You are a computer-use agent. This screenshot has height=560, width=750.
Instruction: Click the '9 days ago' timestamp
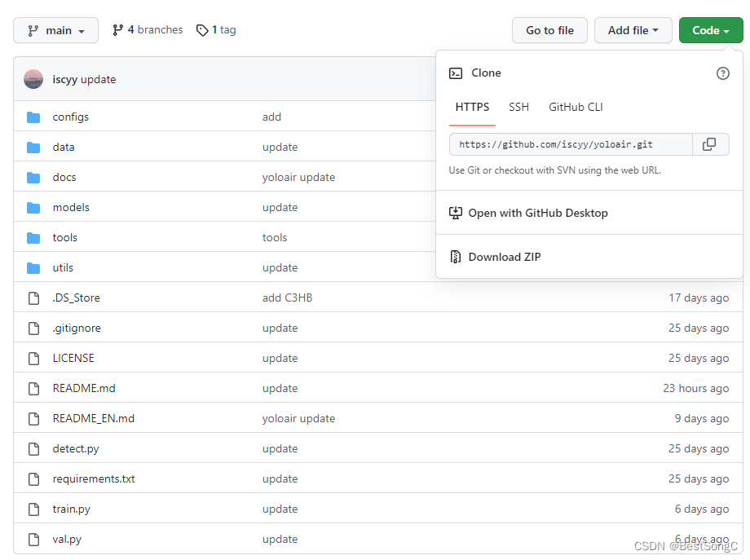[x=702, y=419]
